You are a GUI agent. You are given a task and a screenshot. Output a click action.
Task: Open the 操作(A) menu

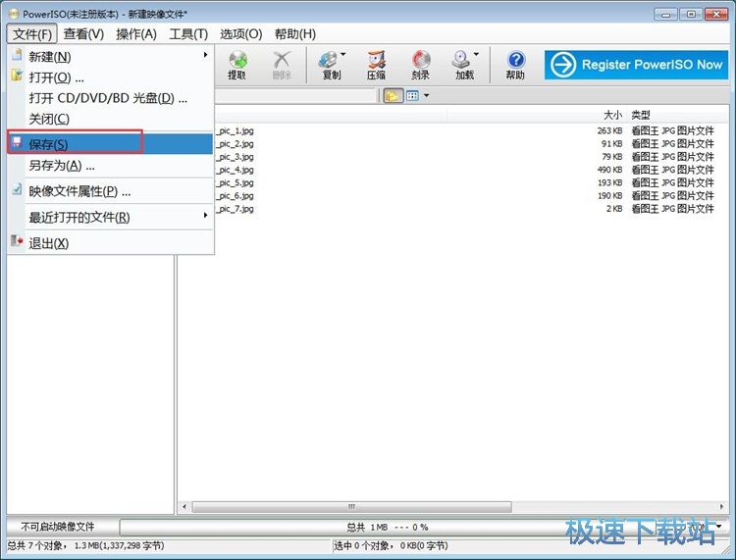tap(136, 34)
